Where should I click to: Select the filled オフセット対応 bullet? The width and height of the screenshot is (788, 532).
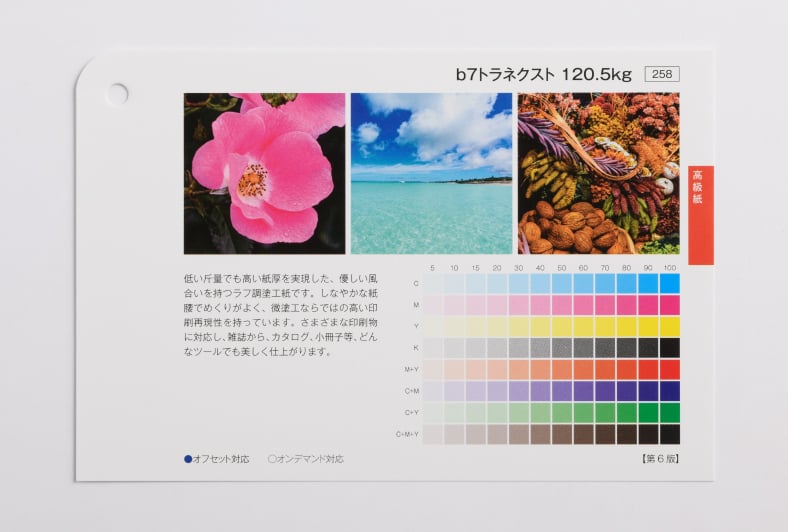pyautogui.click(x=188, y=459)
